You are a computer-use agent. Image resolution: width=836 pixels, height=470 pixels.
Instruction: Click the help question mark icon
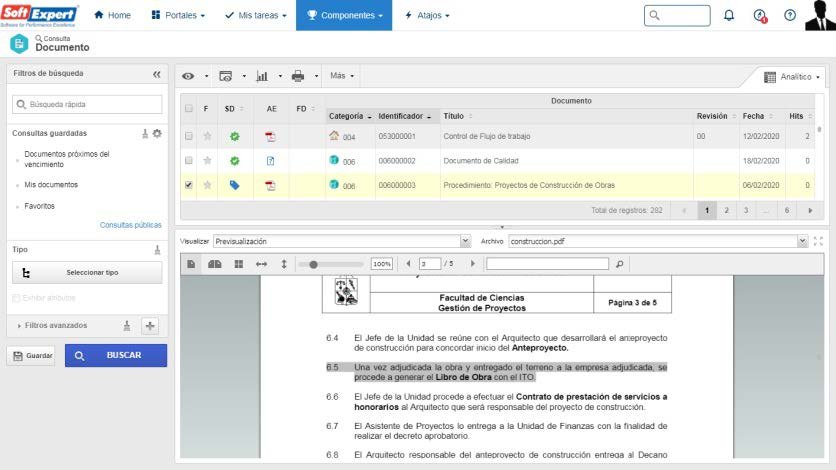coord(790,15)
